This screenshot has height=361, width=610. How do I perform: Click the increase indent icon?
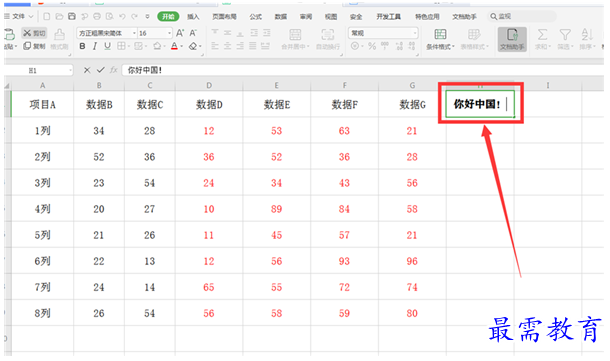tap(266, 33)
